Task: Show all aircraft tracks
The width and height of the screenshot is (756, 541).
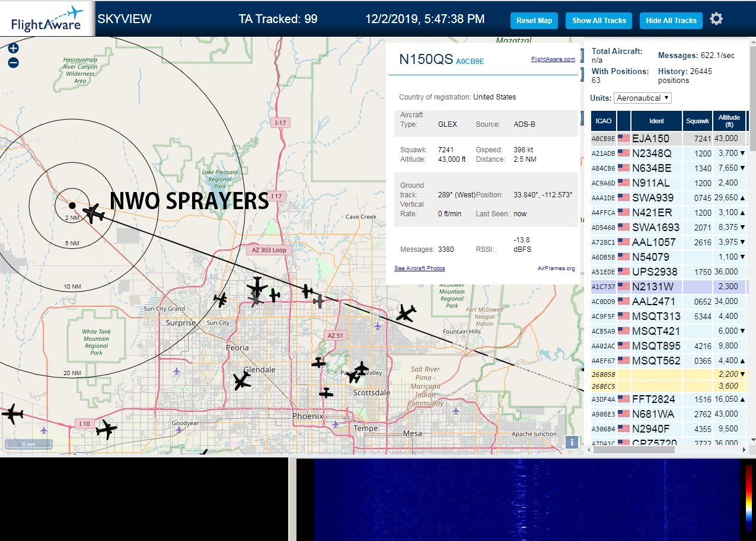Action: [599, 21]
